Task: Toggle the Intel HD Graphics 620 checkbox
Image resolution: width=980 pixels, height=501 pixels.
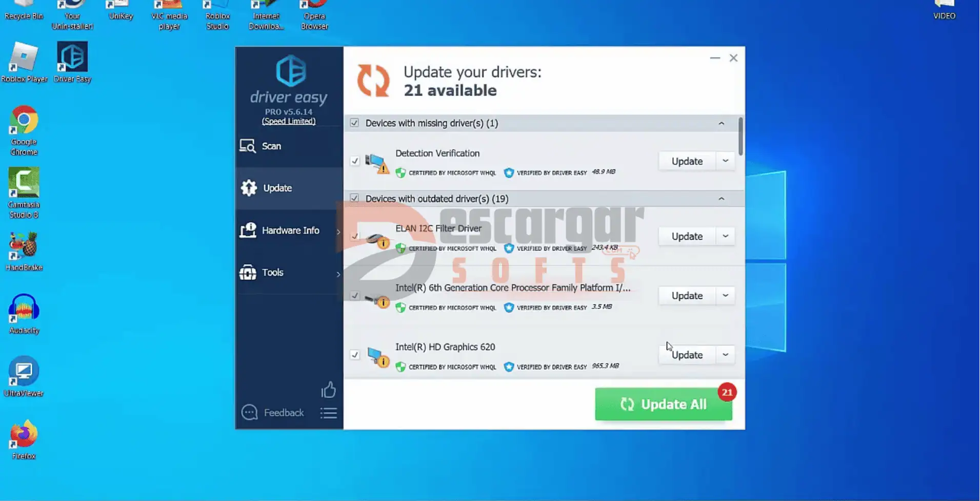Action: 355,355
